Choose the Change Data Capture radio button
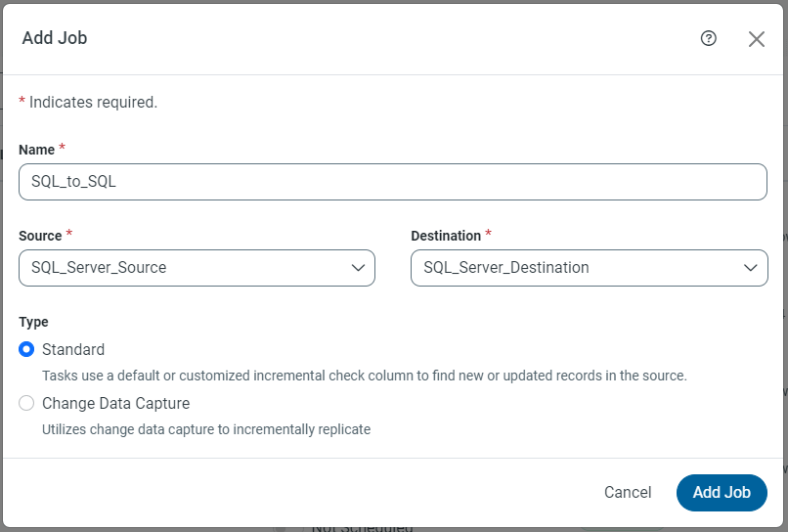The width and height of the screenshot is (788, 532). [27, 403]
